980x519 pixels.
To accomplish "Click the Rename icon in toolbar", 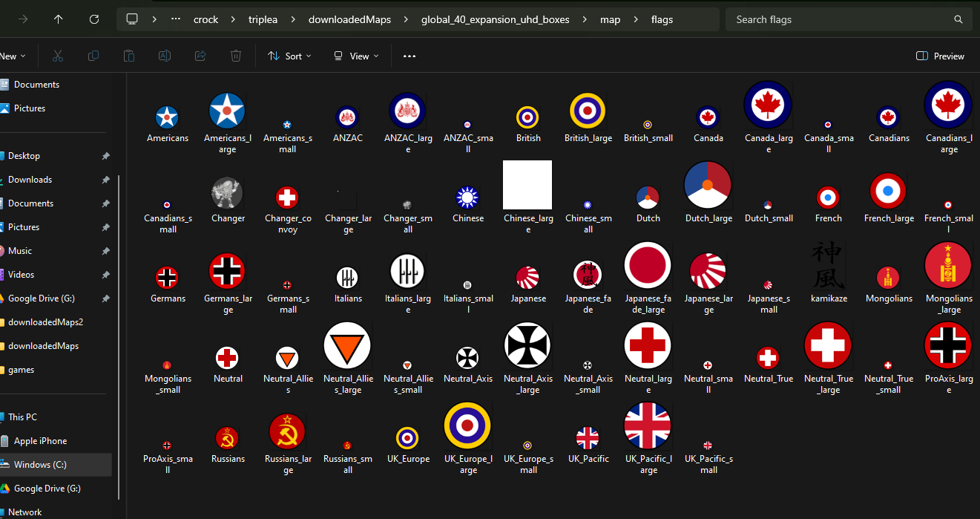I will [x=165, y=56].
